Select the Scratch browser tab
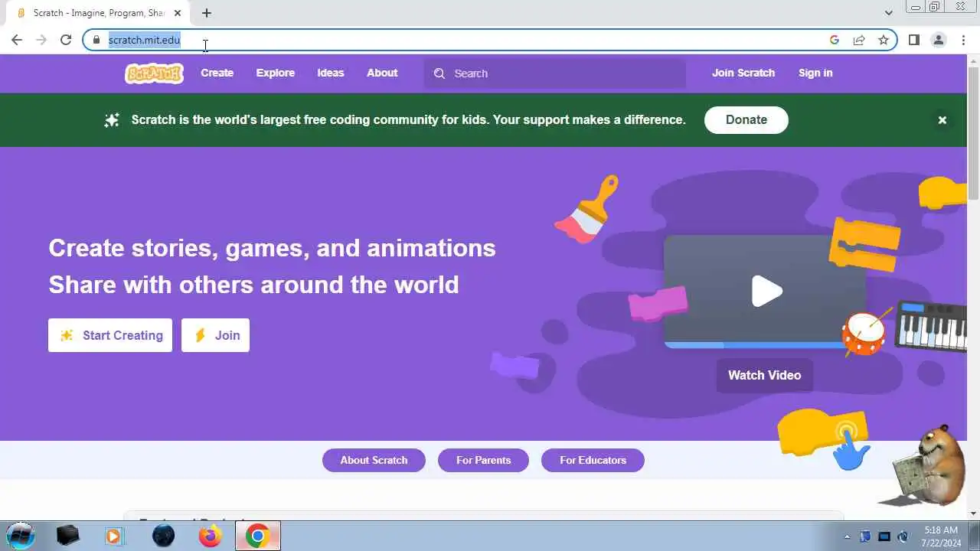The height and width of the screenshot is (551, 980). (99, 14)
